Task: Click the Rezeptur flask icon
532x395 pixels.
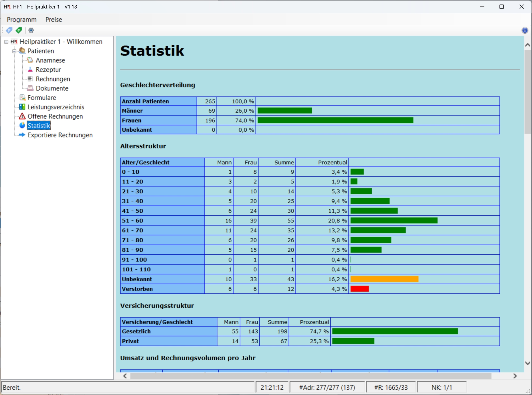Action: point(30,70)
